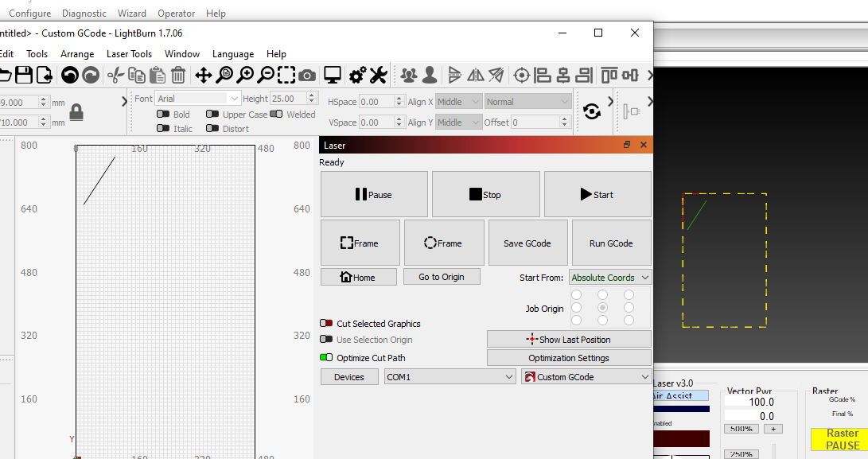This screenshot has width=868, height=459.
Task: Open Settings with the gears icon
Action: [x=357, y=75]
